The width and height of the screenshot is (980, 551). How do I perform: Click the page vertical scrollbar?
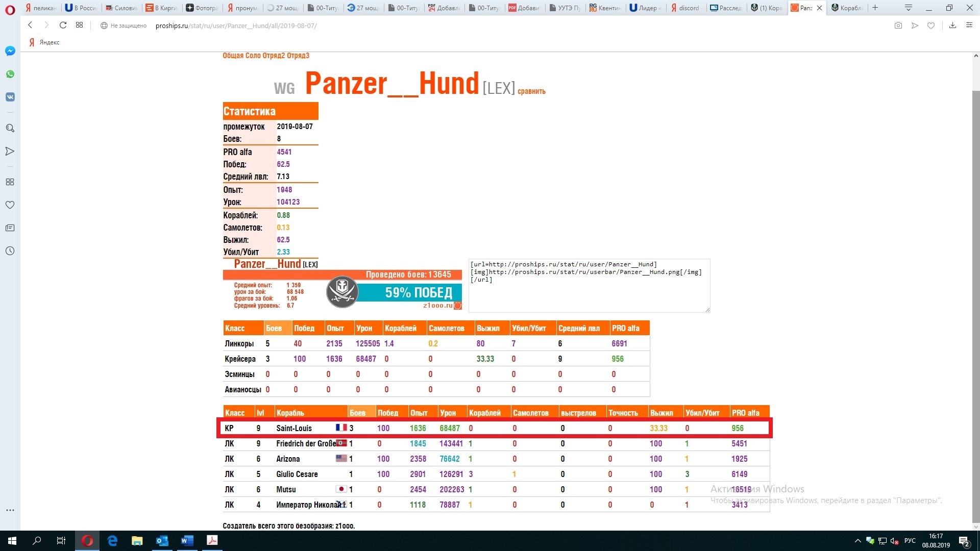pyautogui.click(x=976, y=306)
